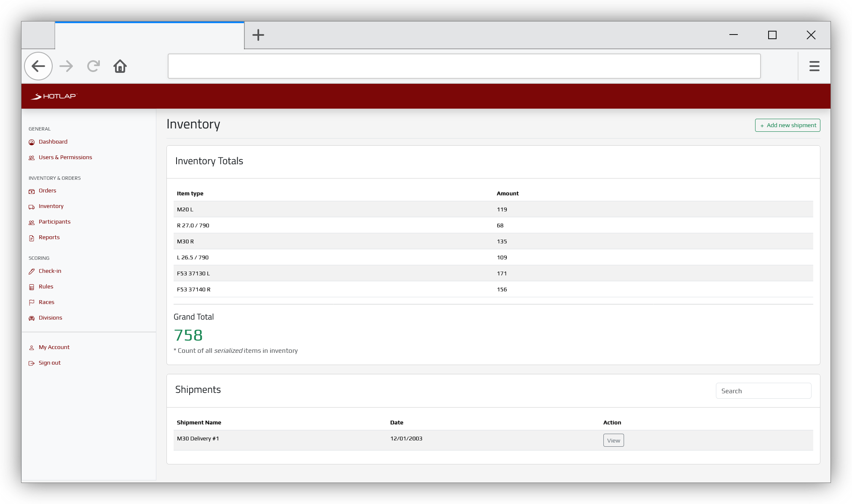Click the Inventory truck icon
The image size is (852, 504).
tap(32, 206)
